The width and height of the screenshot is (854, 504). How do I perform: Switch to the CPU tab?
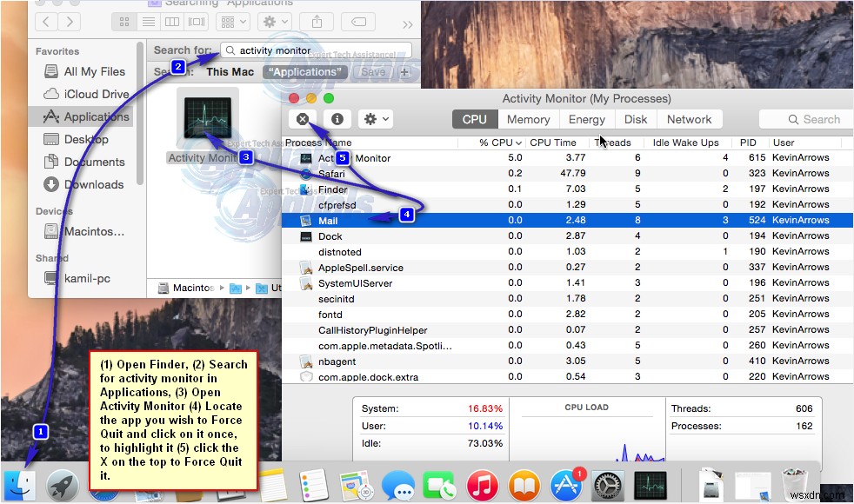(474, 119)
